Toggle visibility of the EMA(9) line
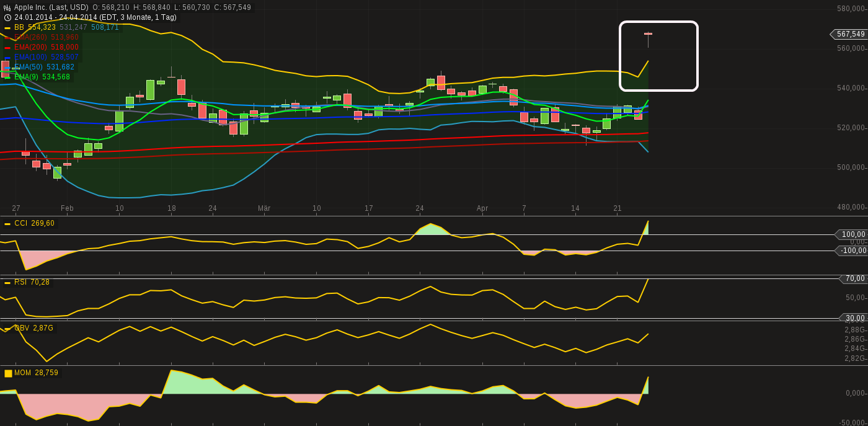The height and width of the screenshot is (426, 868). tap(7, 76)
